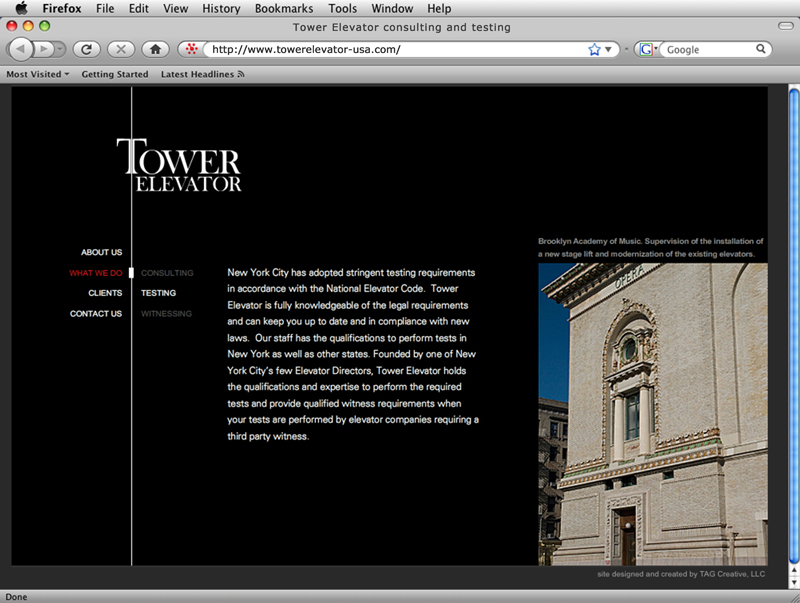Select the TESTING submenu link

tap(158, 293)
